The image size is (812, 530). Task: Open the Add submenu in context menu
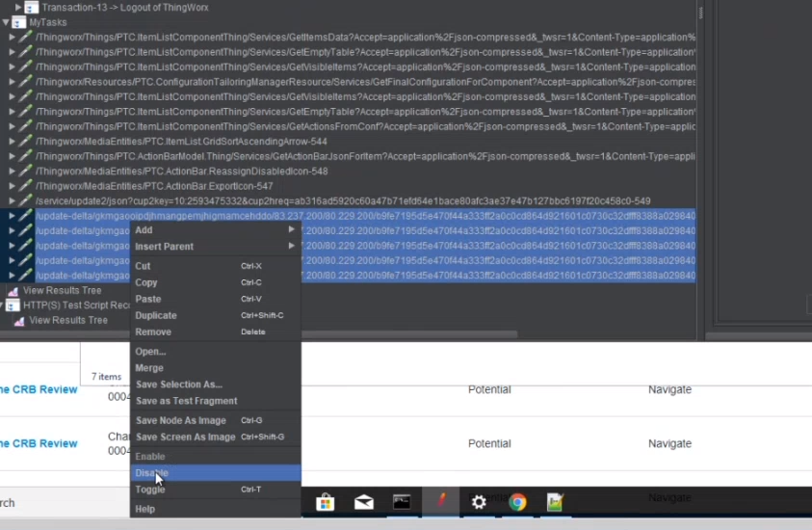(x=215, y=230)
